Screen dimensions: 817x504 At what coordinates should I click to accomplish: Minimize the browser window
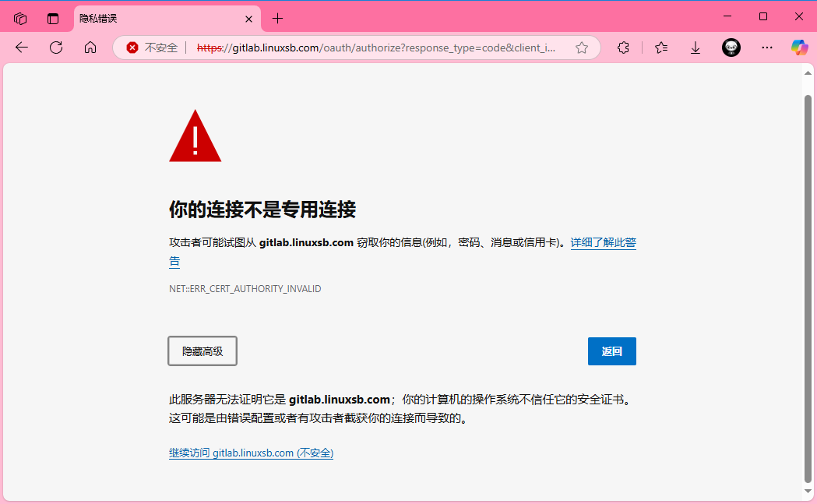(727, 16)
